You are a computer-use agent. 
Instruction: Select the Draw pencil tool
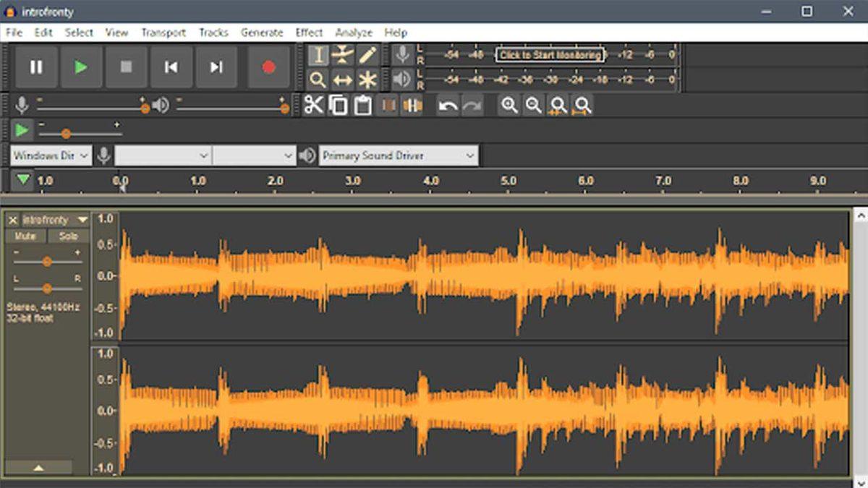367,55
